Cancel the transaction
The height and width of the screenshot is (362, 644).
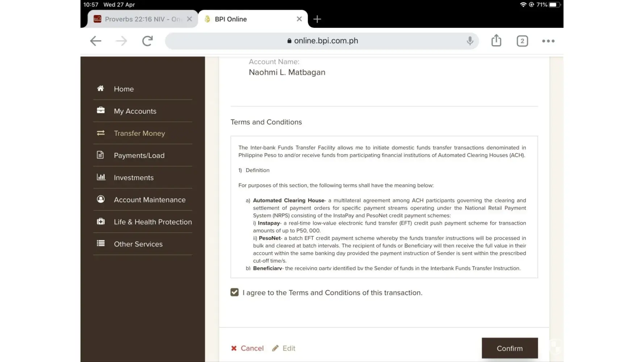tap(248, 348)
